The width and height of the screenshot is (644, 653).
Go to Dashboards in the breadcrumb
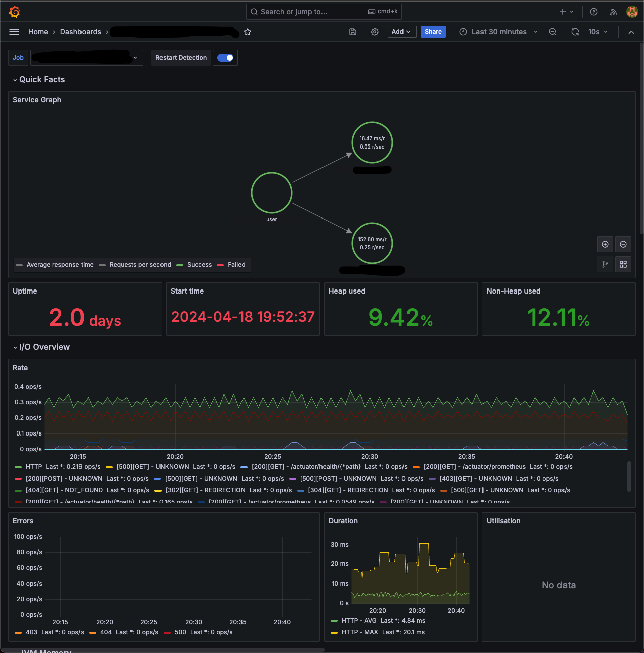tap(80, 32)
